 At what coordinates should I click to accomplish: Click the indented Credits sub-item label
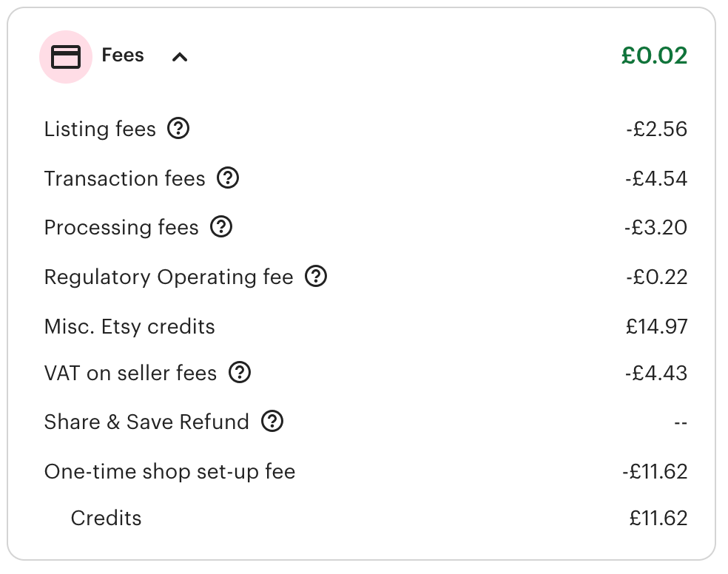106,519
